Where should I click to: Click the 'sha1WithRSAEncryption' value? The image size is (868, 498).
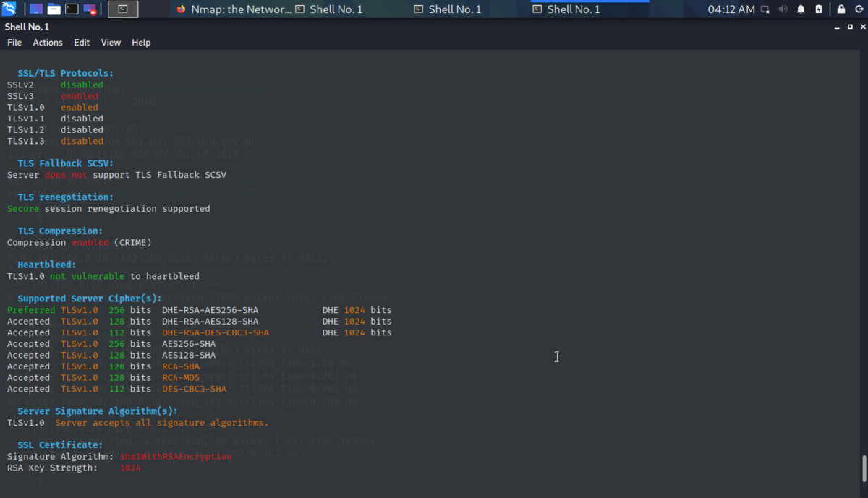pos(176,457)
